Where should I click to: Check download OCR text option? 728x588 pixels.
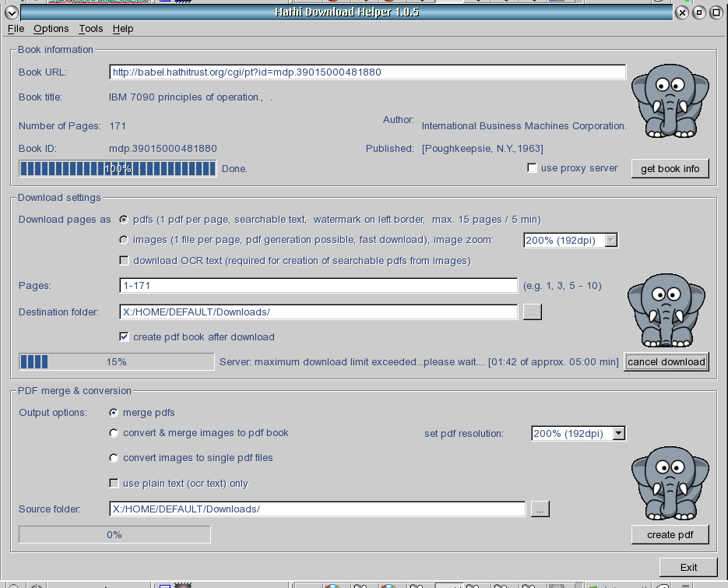(x=124, y=260)
